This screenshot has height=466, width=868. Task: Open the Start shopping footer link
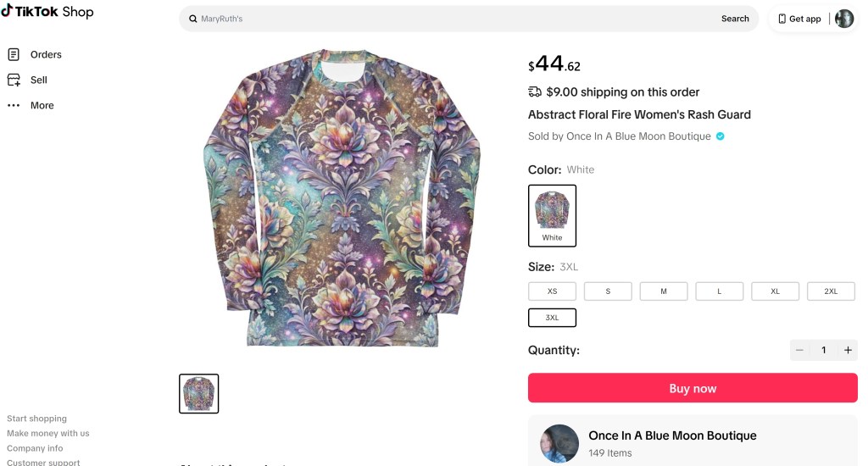click(36, 419)
